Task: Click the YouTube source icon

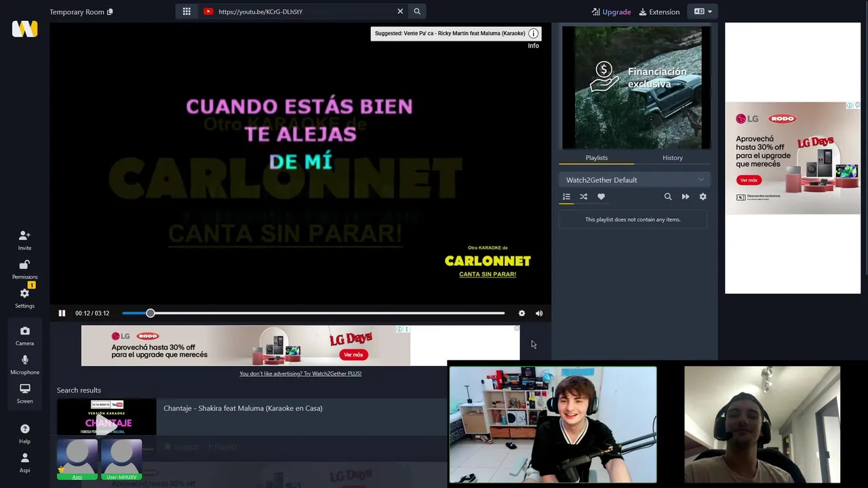Action: tap(208, 12)
